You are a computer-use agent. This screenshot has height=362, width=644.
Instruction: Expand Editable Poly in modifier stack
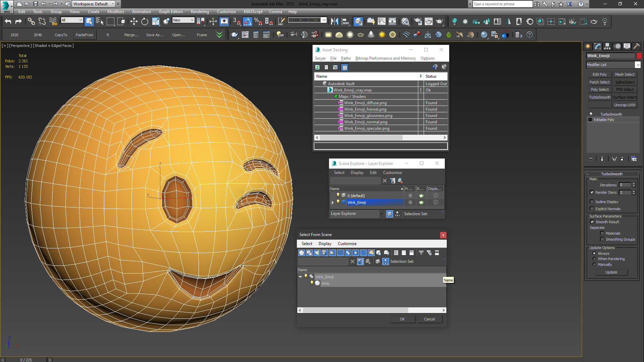tap(590, 119)
